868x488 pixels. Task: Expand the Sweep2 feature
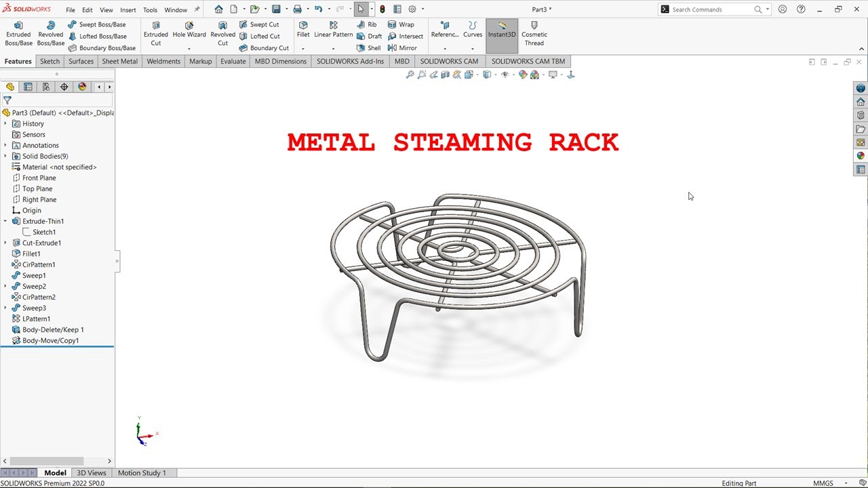point(5,286)
